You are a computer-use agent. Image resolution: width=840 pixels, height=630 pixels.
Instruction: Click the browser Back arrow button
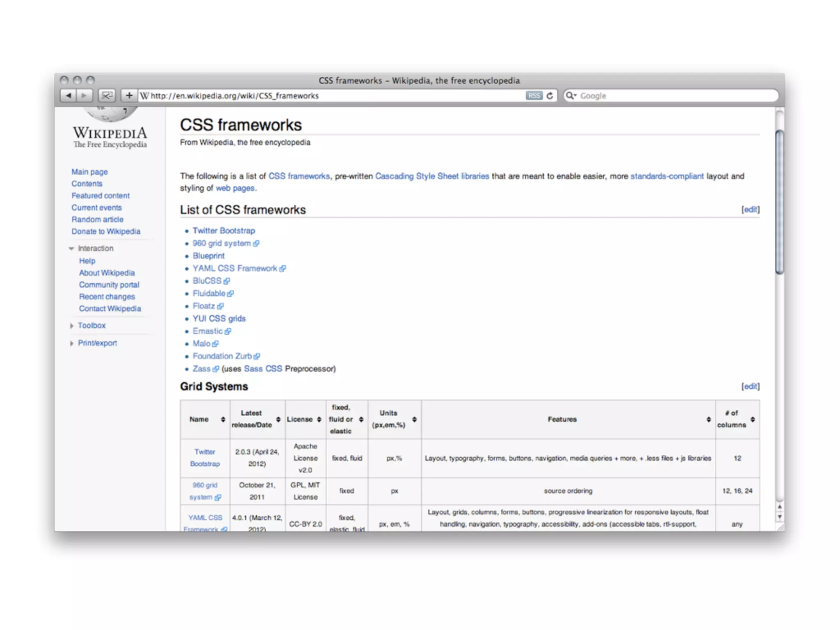(68, 96)
